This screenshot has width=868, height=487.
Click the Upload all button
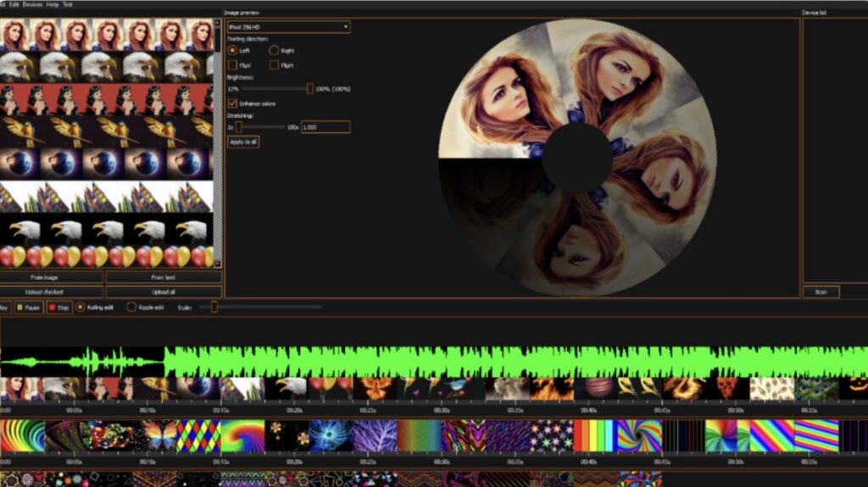click(x=164, y=292)
